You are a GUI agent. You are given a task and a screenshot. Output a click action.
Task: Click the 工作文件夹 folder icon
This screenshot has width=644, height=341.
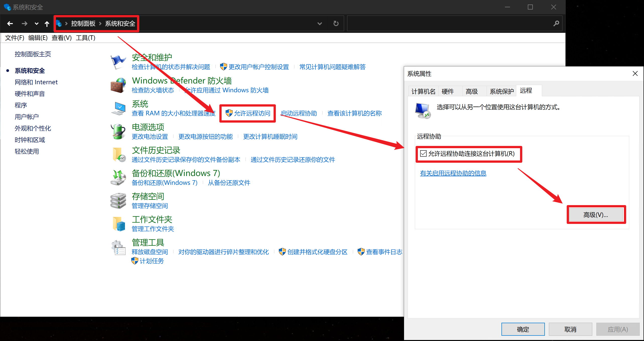(119, 224)
